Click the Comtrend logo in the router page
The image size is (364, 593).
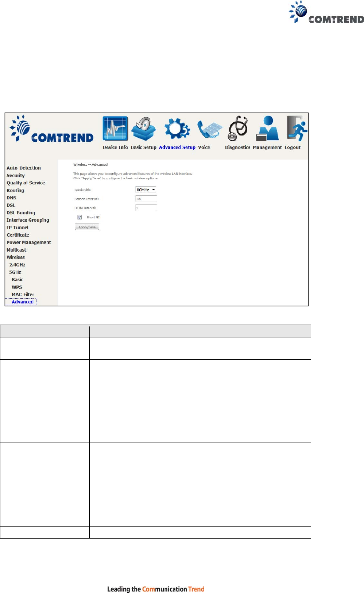pos(51,129)
